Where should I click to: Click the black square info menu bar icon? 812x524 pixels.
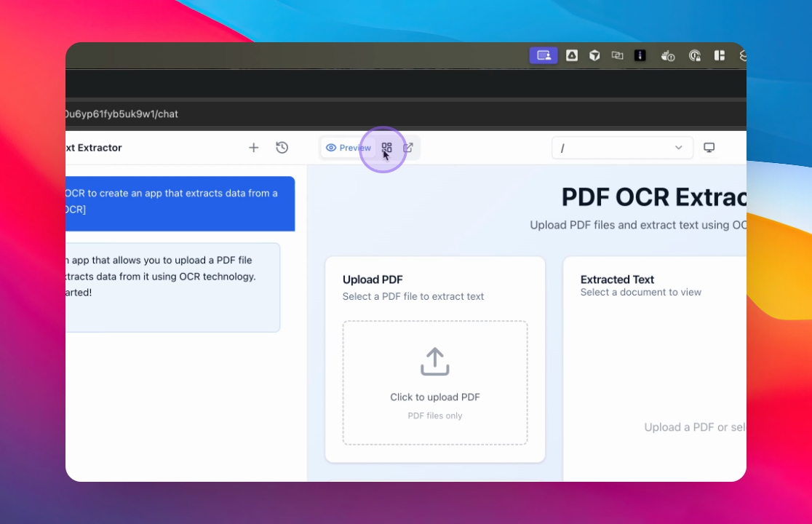[x=640, y=55]
